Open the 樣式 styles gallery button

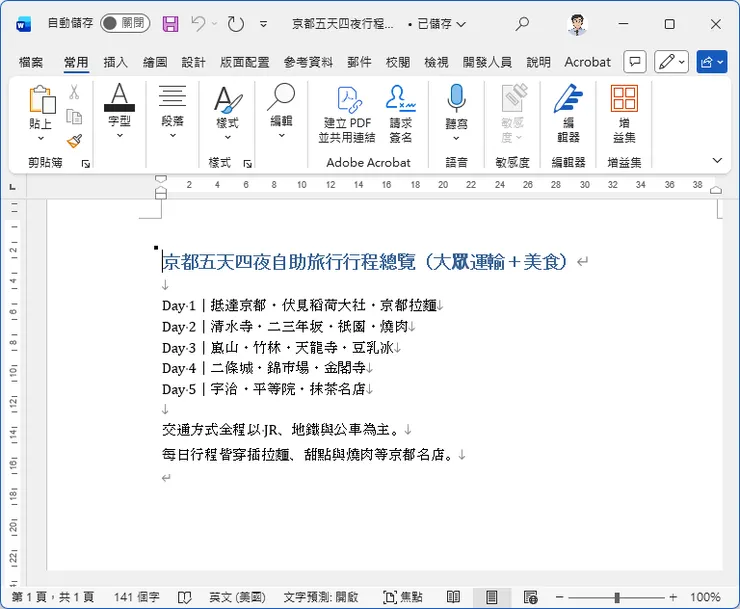[x=227, y=112]
